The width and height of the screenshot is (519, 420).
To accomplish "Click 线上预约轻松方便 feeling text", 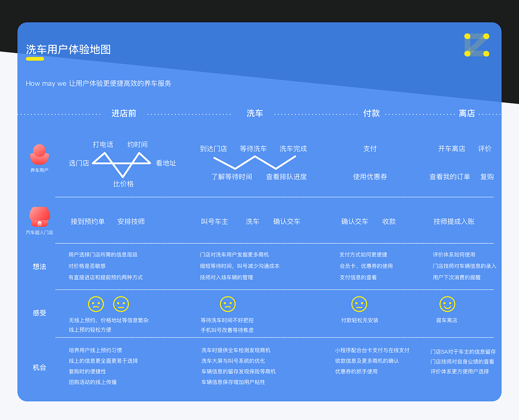I will 90,330.
